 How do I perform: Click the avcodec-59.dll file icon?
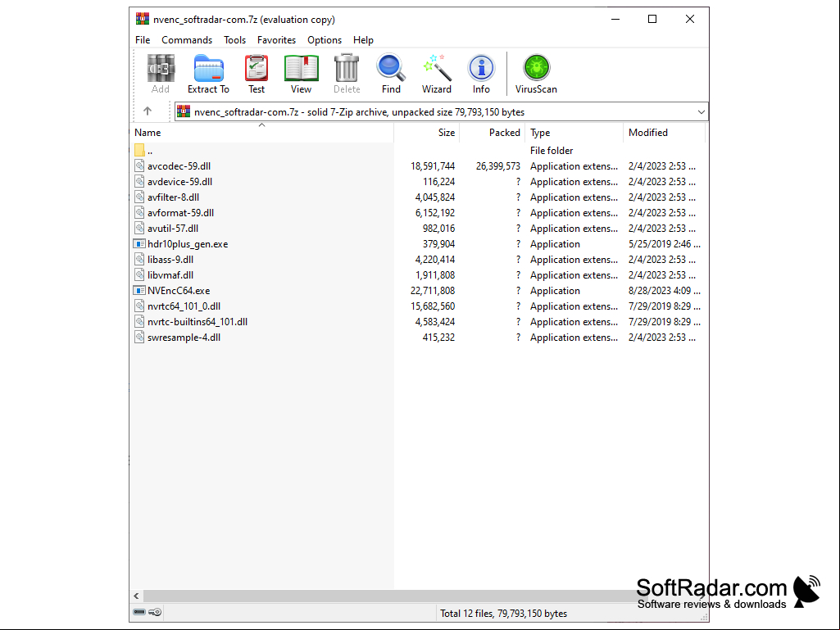pos(139,166)
